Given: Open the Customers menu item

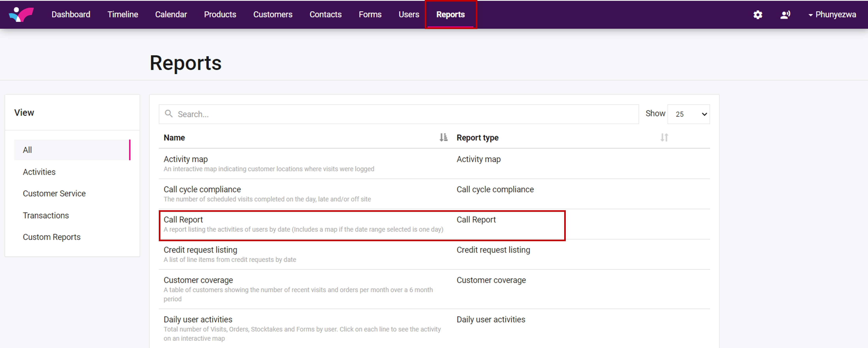Looking at the screenshot, I should 273,14.
